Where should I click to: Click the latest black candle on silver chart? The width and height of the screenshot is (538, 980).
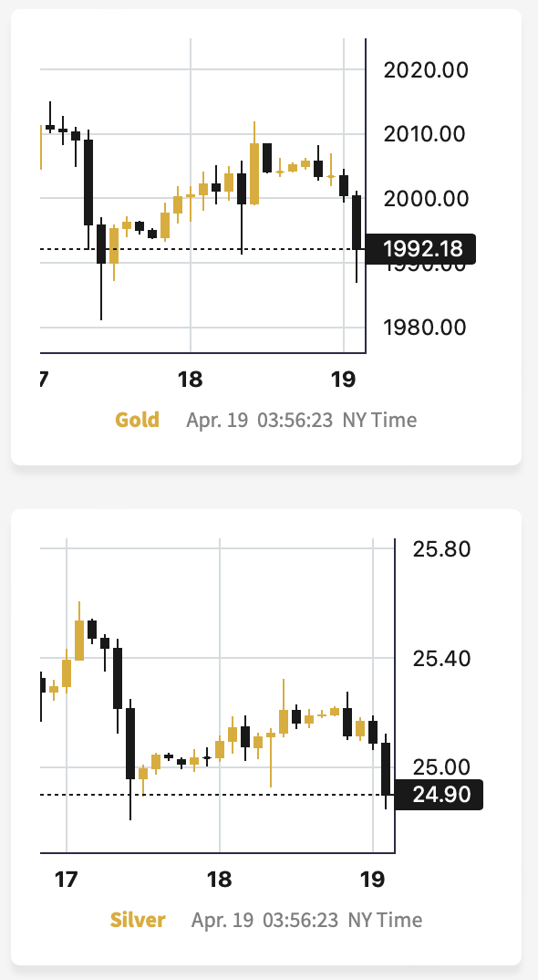point(386,768)
